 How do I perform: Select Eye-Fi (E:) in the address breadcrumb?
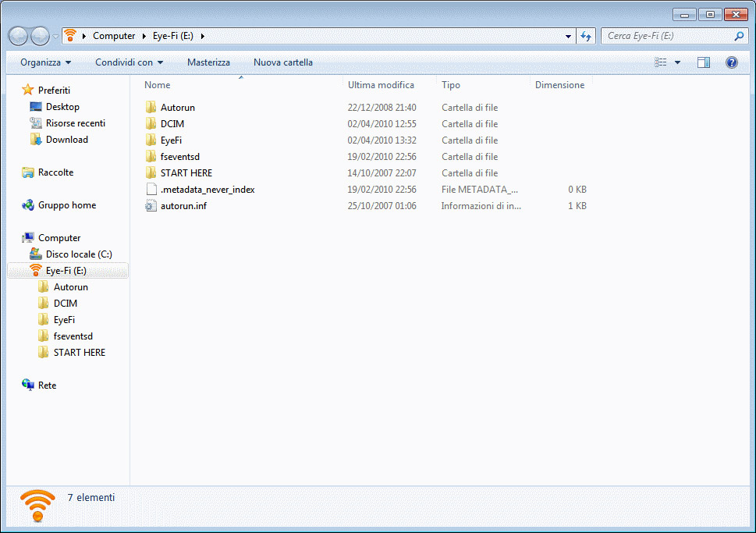coord(172,36)
